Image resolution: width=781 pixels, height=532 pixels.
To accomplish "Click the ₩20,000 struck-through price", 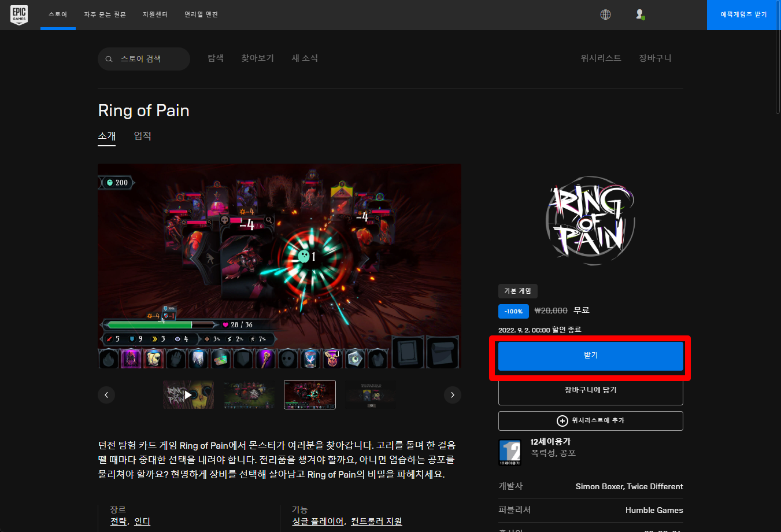I will coord(551,311).
